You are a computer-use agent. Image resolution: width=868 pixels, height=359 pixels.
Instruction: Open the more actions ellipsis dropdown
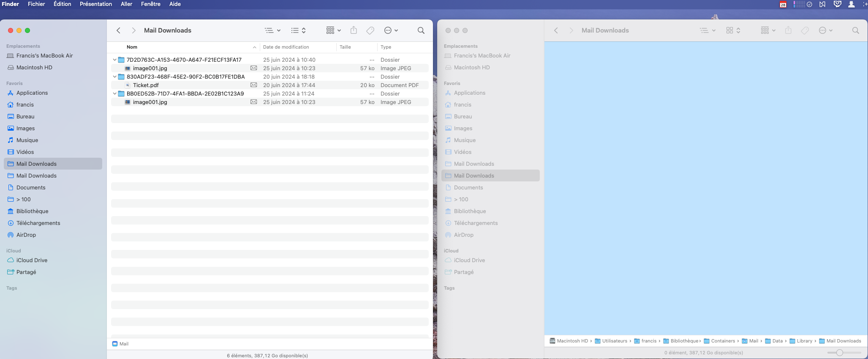(x=391, y=30)
